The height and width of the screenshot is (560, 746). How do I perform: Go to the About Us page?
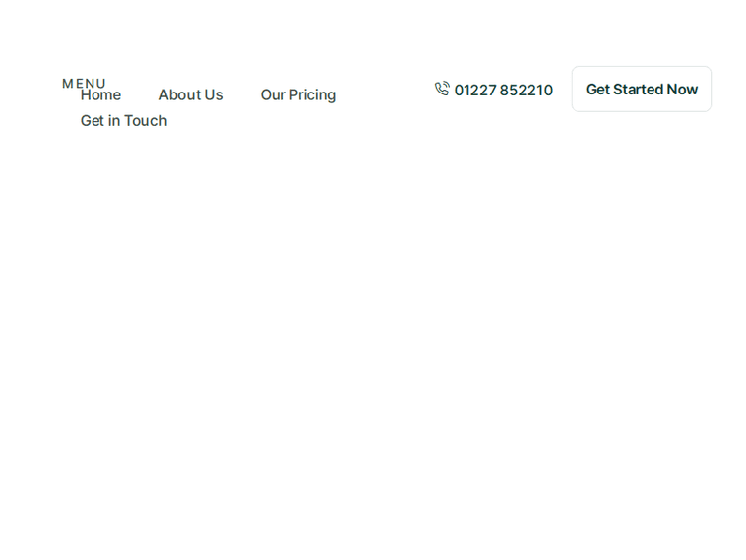click(x=191, y=95)
